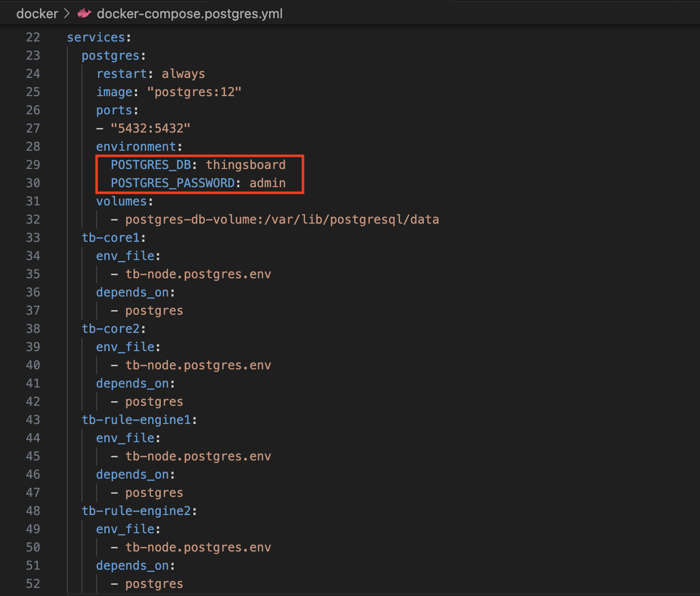Place cursor on the services key
This screenshot has width=700, height=596.
pyautogui.click(x=96, y=37)
